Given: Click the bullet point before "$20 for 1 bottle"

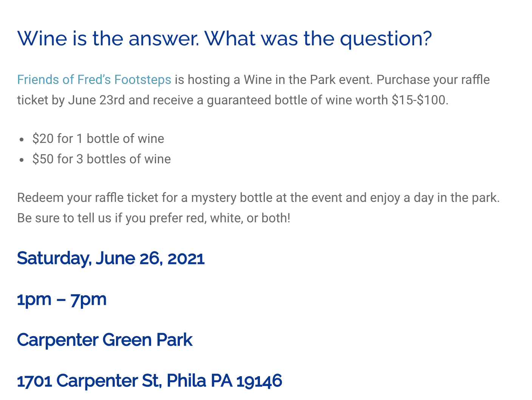Looking at the screenshot, I should coord(22,140).
